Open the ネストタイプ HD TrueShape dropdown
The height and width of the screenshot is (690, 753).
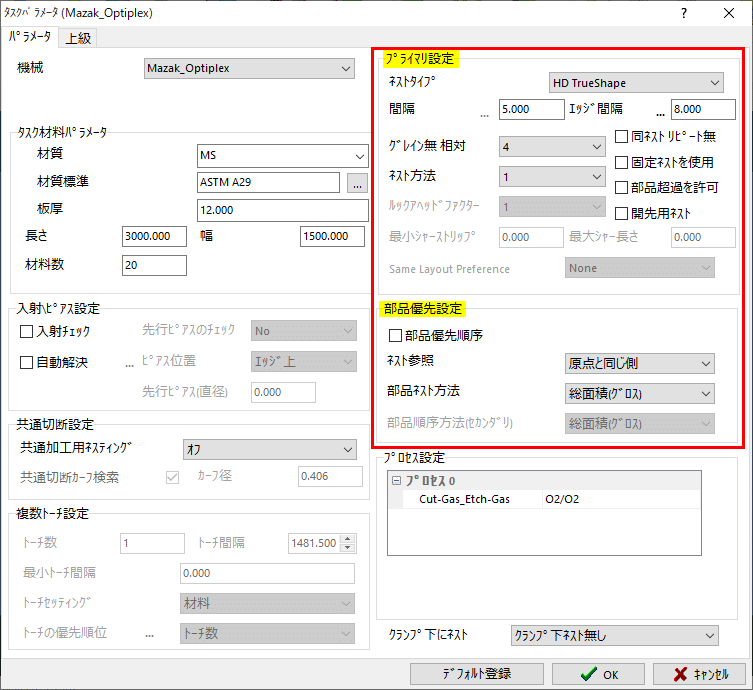pyautogui.click(x=636, y=83)
